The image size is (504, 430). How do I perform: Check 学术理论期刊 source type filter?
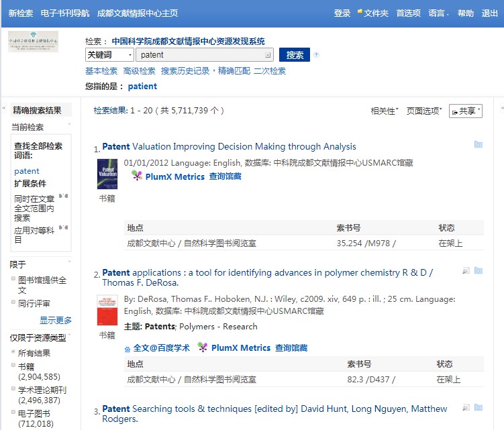pyautogui.click(x=13, y=388)
